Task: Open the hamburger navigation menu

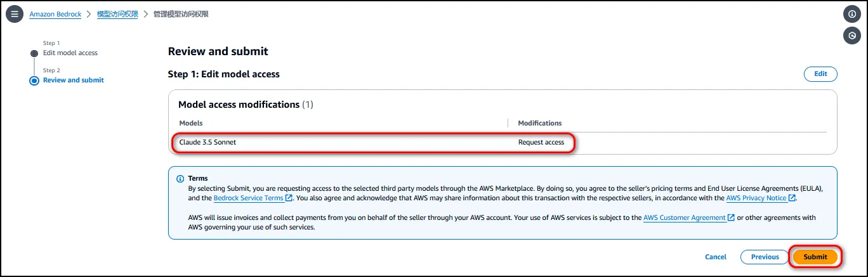Action: (14, 14)
